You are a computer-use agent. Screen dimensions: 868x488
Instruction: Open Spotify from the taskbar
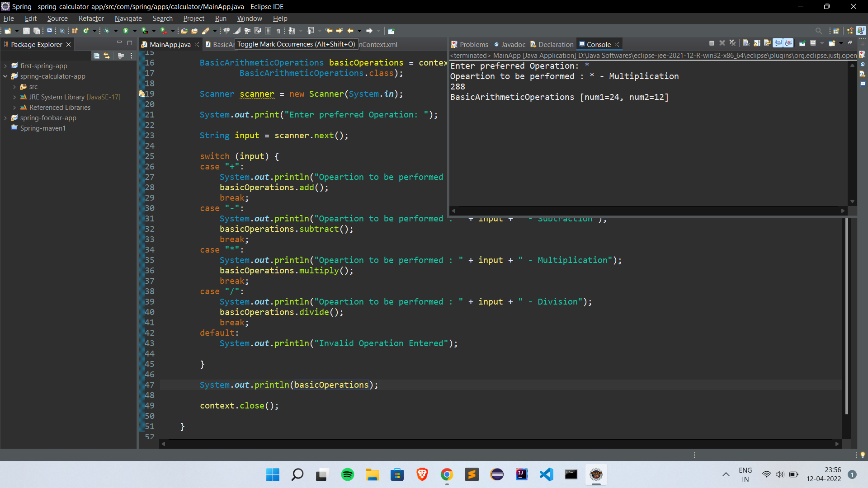pyautogui.click(x=347, y=474)
